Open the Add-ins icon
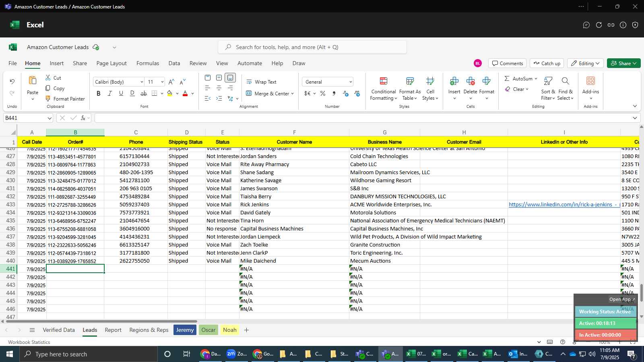Viewport: 644px width, 362px height. click(590, 81)
